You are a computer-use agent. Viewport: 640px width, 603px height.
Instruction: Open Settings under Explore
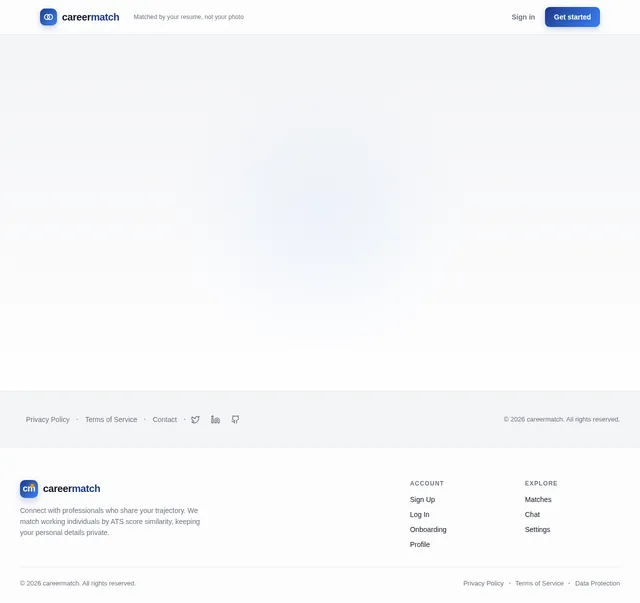pos(537,530)
